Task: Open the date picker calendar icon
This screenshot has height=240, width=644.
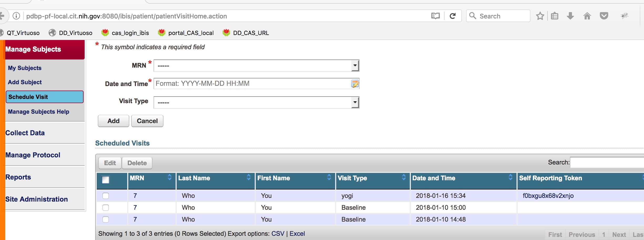Action: pos(355,84)
